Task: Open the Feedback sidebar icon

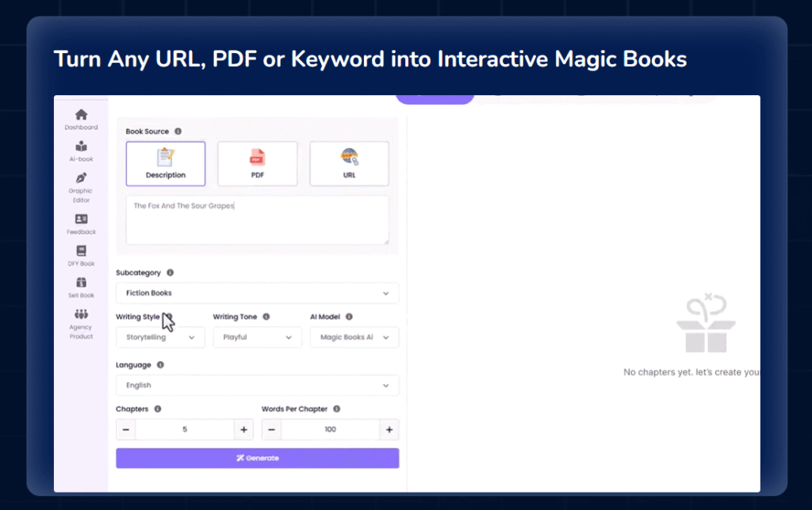Action: click(x=81, y=220)
